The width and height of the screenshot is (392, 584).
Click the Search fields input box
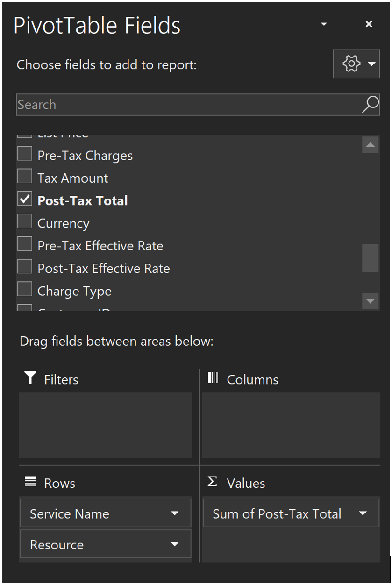[x=187, y=105]
